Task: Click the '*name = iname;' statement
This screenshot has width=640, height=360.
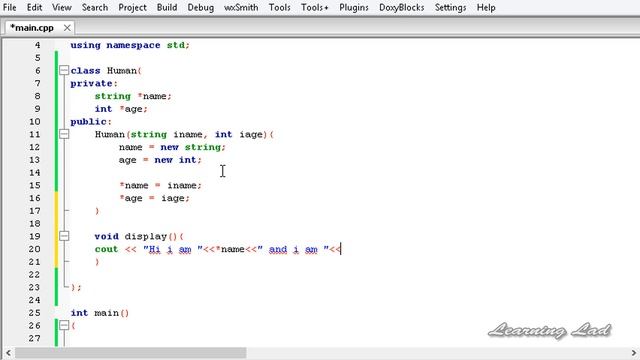Action: pyautogui.click(x=160, y=185)
